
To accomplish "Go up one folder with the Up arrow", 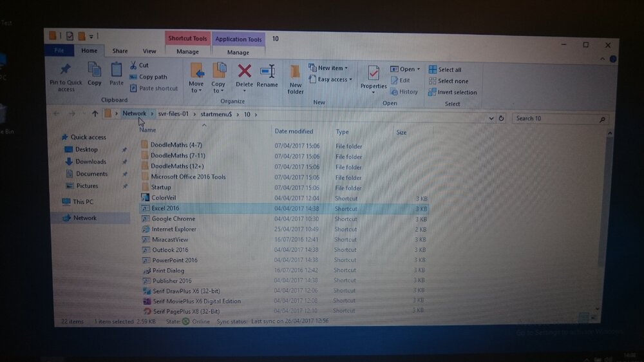I will point(95,113).
